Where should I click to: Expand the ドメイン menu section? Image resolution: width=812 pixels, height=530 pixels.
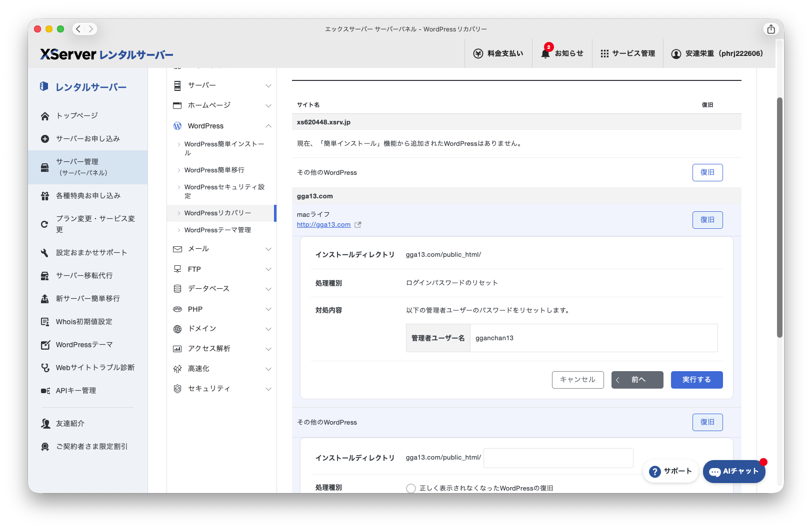(x=221, y=329)
